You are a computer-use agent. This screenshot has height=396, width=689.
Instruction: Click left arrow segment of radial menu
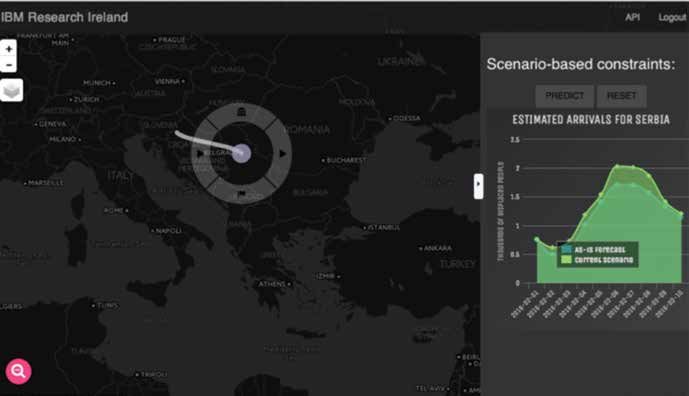(200, 153)
